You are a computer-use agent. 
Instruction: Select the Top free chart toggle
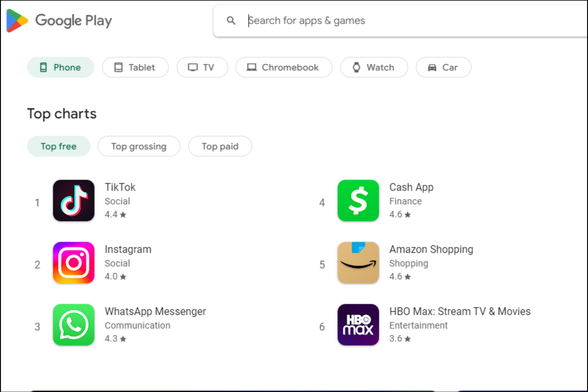click(58, 147)
